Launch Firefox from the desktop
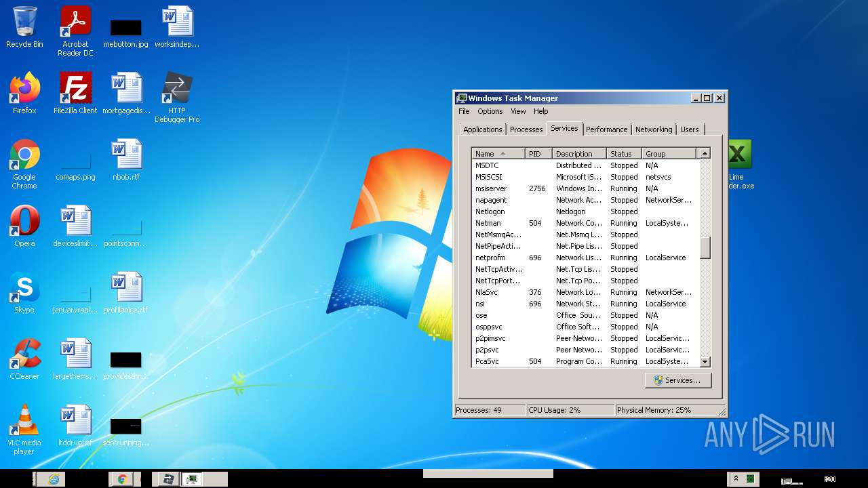This screenshot has width=868, height=488. [x=24, y=94]
